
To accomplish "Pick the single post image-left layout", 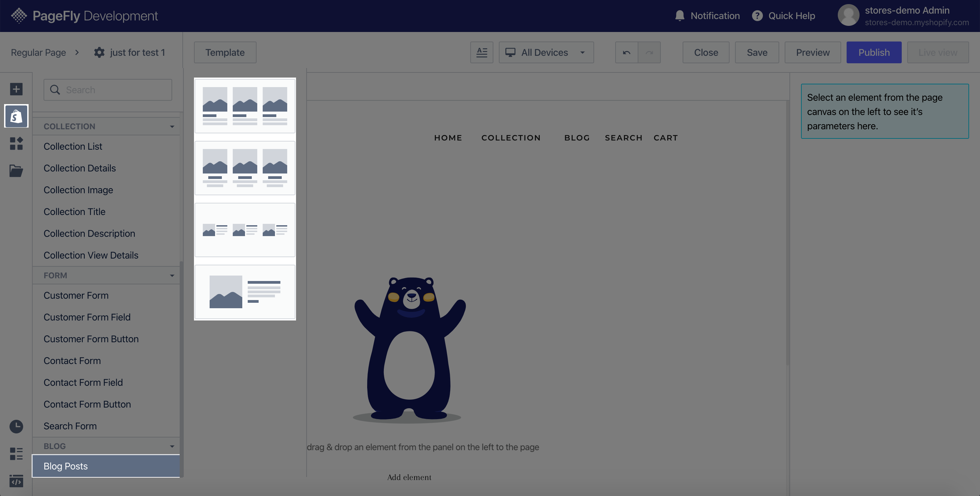I will pos(245,292).
